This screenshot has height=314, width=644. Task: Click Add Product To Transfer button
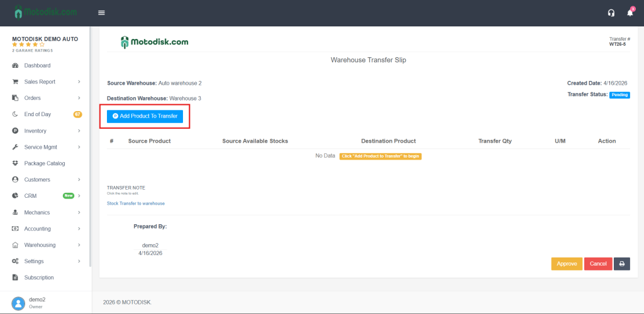coord(145,116)
